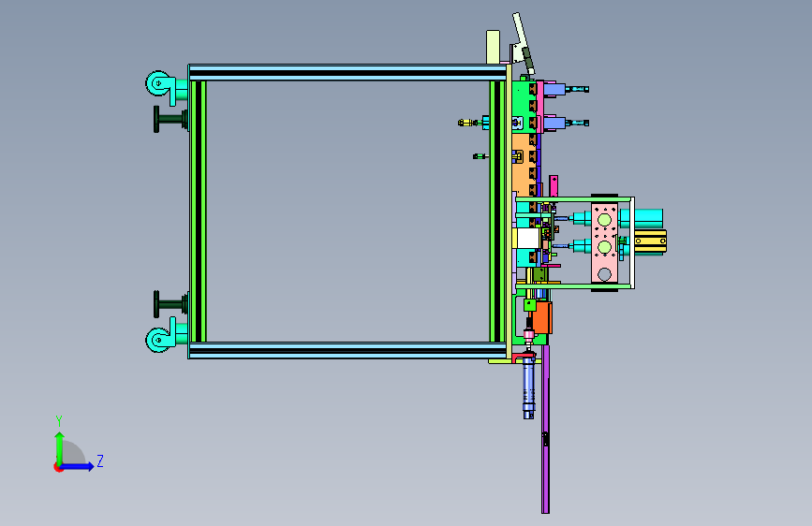
Task: Select the cream cylinder atop the frame
Action: 493,47
